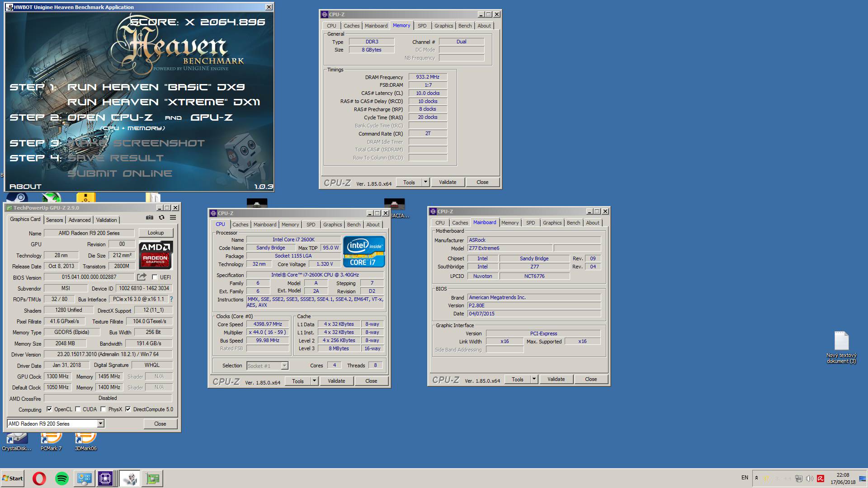868x488 pixels.
Task: Open the GPU-Z hamburger menu
Action: coord(173,217)
